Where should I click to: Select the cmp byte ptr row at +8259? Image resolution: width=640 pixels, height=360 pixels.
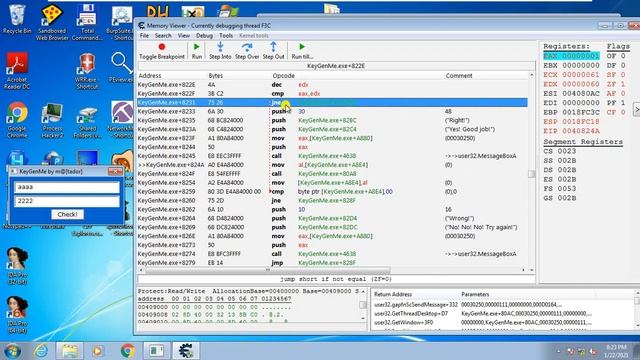click(x=332, y=191)
